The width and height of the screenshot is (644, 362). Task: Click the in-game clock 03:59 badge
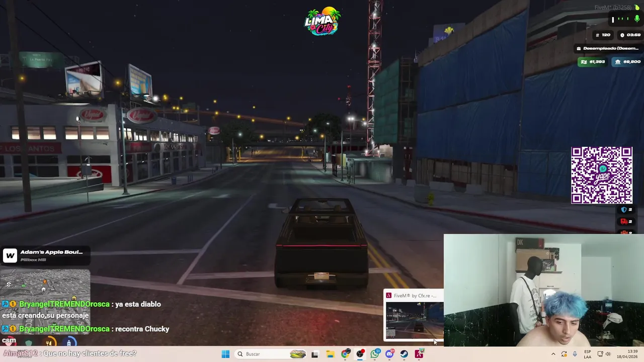[x=630, y=35]
